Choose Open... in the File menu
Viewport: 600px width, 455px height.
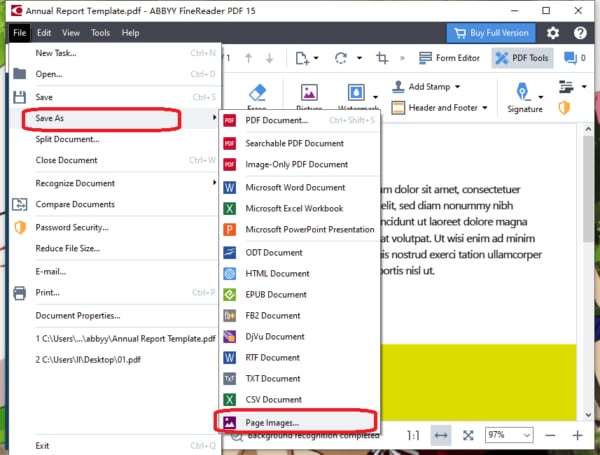(115, 74)
